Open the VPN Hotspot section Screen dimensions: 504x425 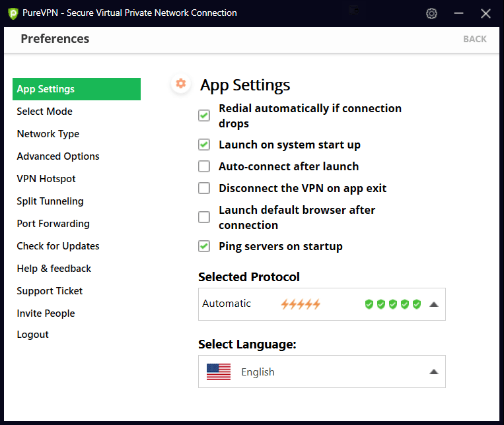pyautogui.click(x=46, y=179)
